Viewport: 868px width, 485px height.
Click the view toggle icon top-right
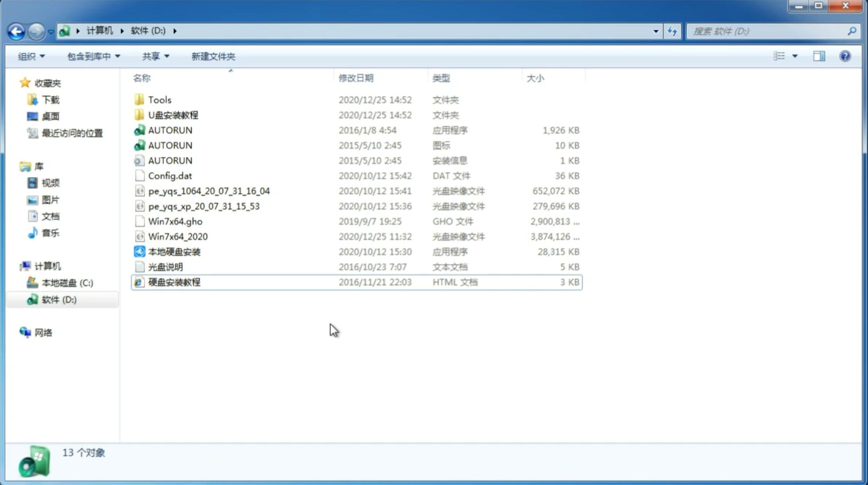pyautogui.click(x=785, y=56)
